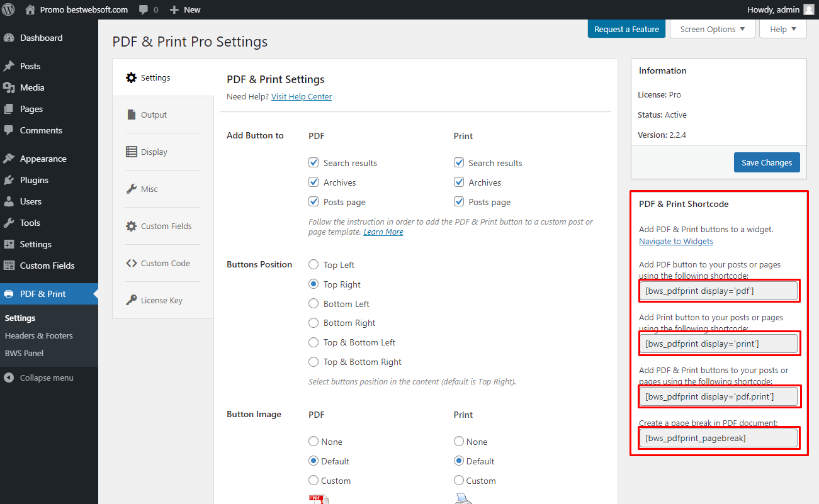This screenshot has height=504, width=819.
Task: Click the PDF & Print printer icon
Action: [9, 294]
